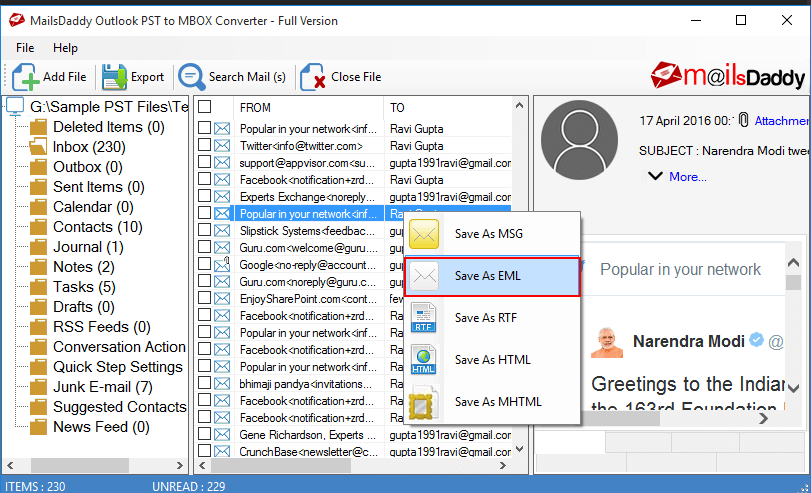Image resolution: width=811 pixels, height=493 pixels.
Task: Click the Save As EML envelope icon
Action: pos(425,276)
